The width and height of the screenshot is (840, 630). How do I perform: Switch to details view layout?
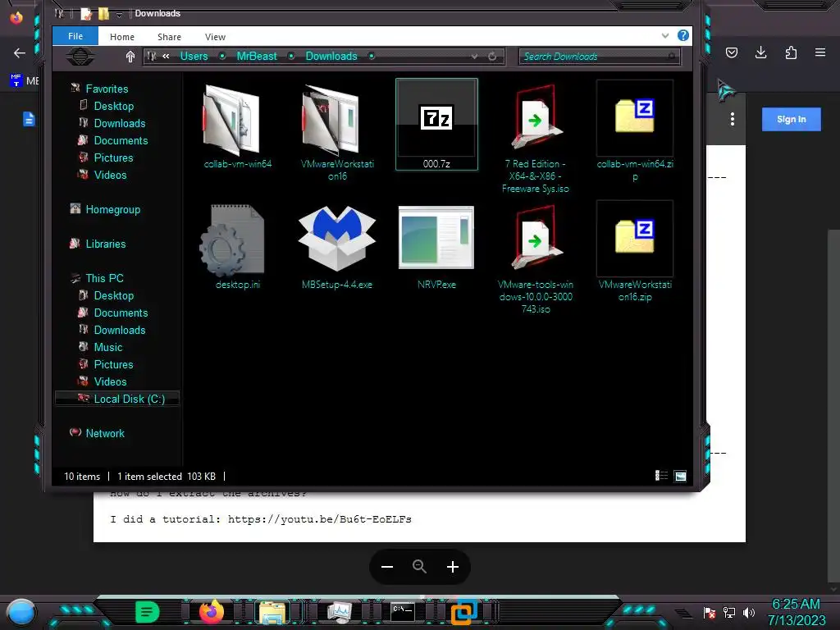[662, 476]
